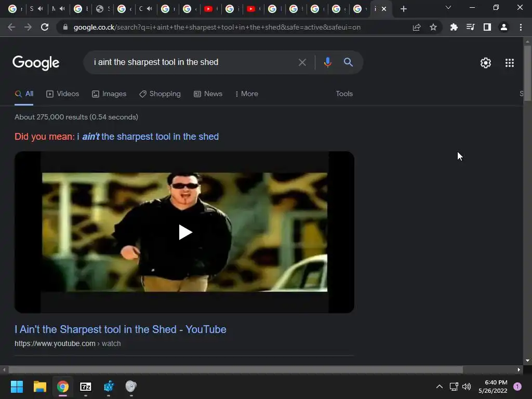Open 'I Ain't the Sharpest tool in the Shed - YouTube'
The height and width of the screenshot is (399, 532).
click(x=121, y=329)
